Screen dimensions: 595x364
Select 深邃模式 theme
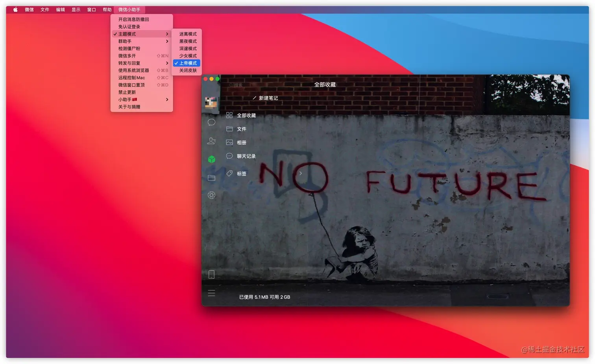tap(187, 48)
